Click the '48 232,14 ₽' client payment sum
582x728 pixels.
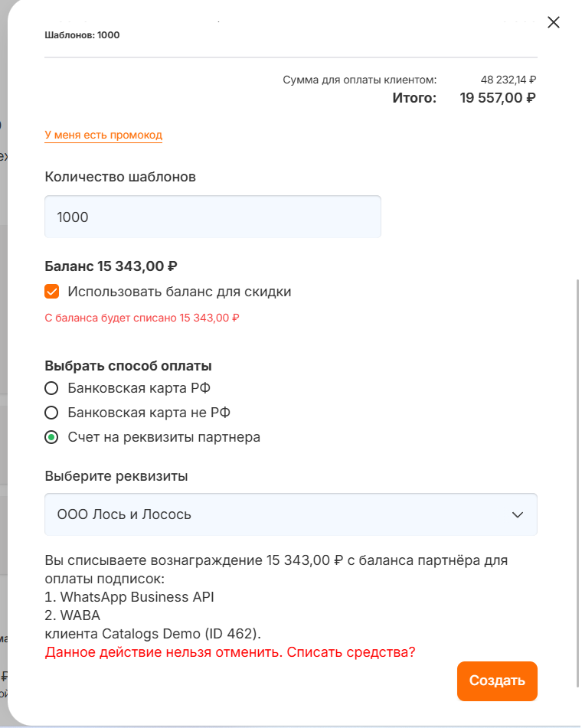click(x=508, y=79)
